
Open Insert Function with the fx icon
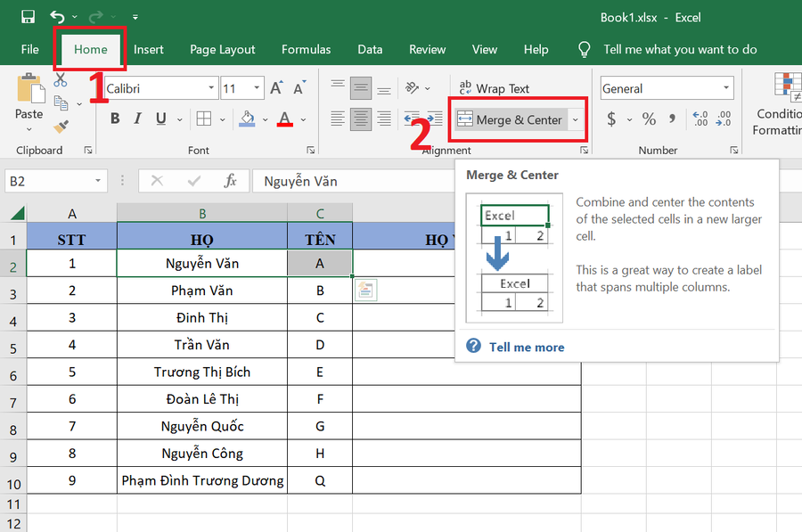click(231, 181)
